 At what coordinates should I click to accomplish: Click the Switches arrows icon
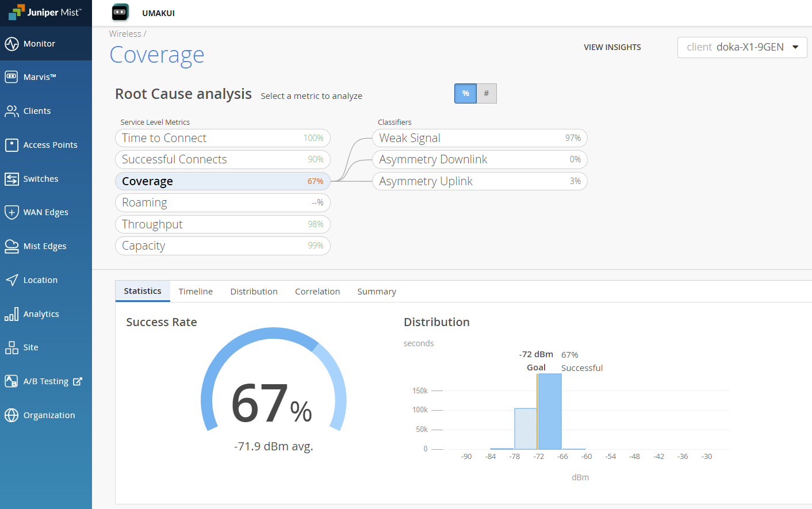tap(12, 179)
